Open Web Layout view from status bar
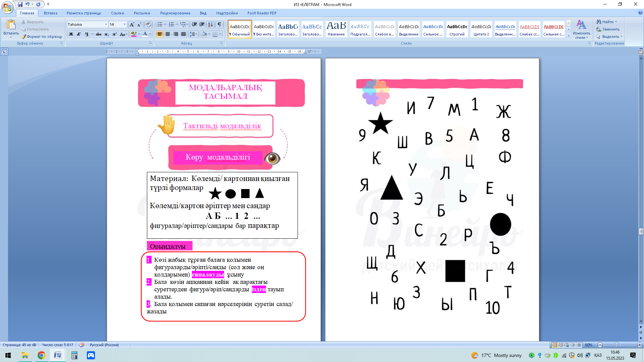 (x=567, y=345)
